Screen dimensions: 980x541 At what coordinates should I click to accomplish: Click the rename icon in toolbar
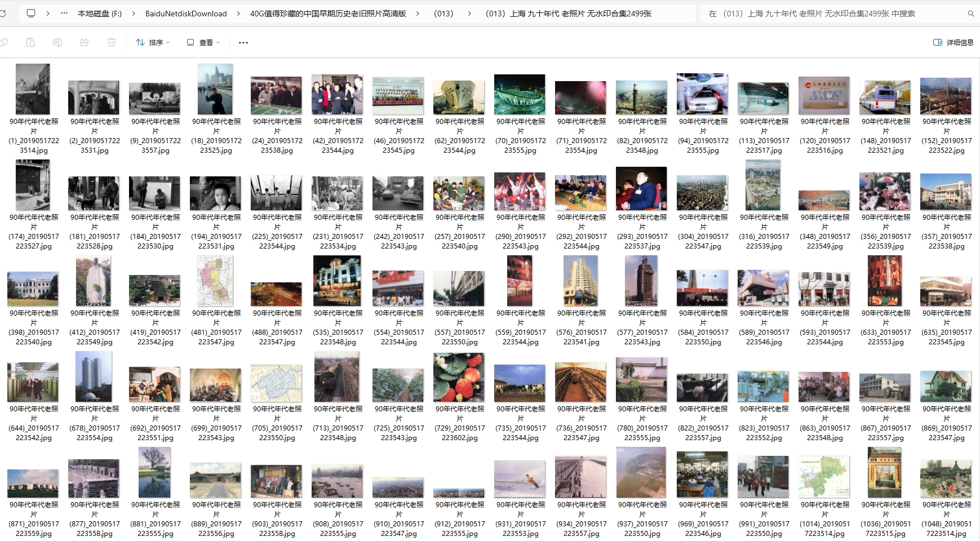click(x=57, y=42)
